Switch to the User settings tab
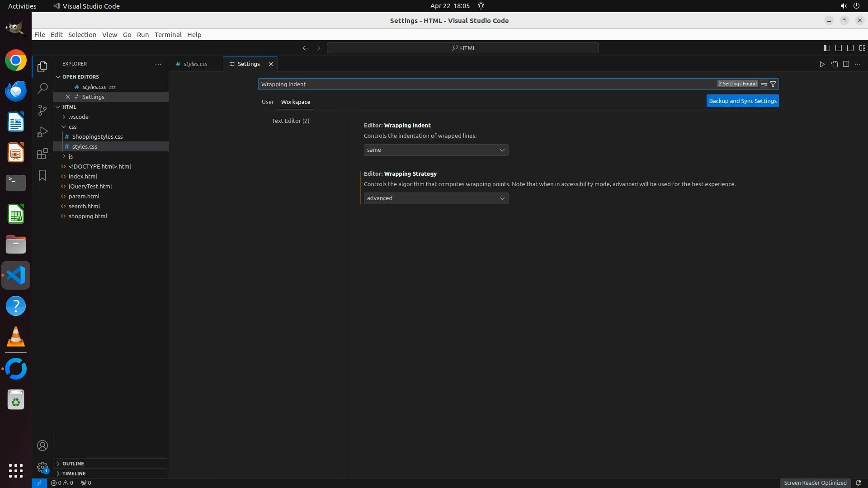The width and height of the screenshot is (868, 488). 268,102
